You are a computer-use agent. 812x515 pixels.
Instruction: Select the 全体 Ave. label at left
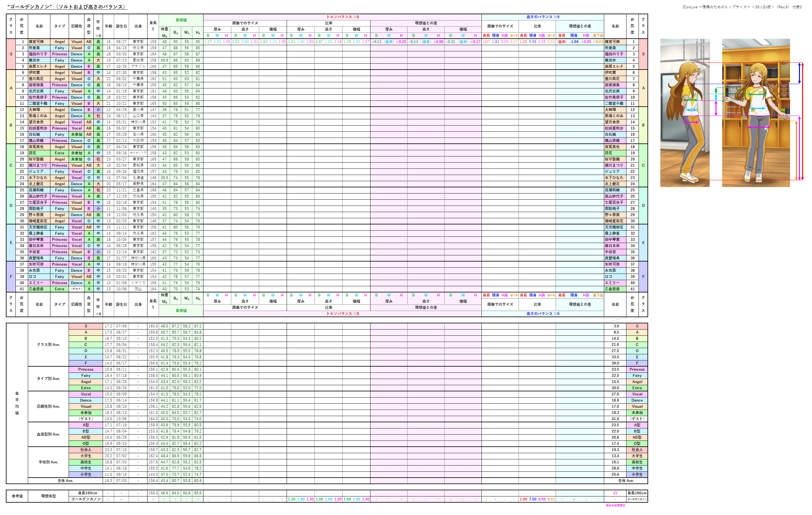(65, 481)
